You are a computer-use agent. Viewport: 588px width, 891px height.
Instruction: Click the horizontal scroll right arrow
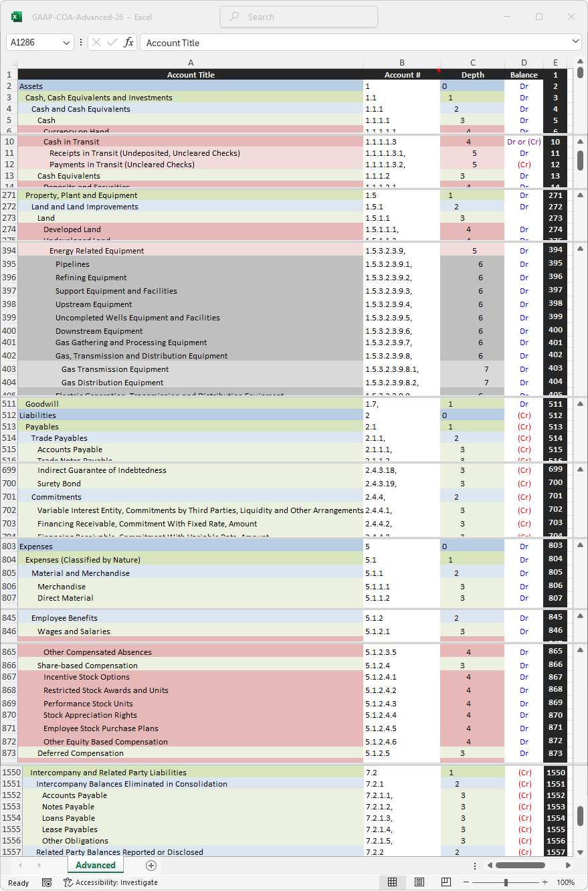pos(569,866)
